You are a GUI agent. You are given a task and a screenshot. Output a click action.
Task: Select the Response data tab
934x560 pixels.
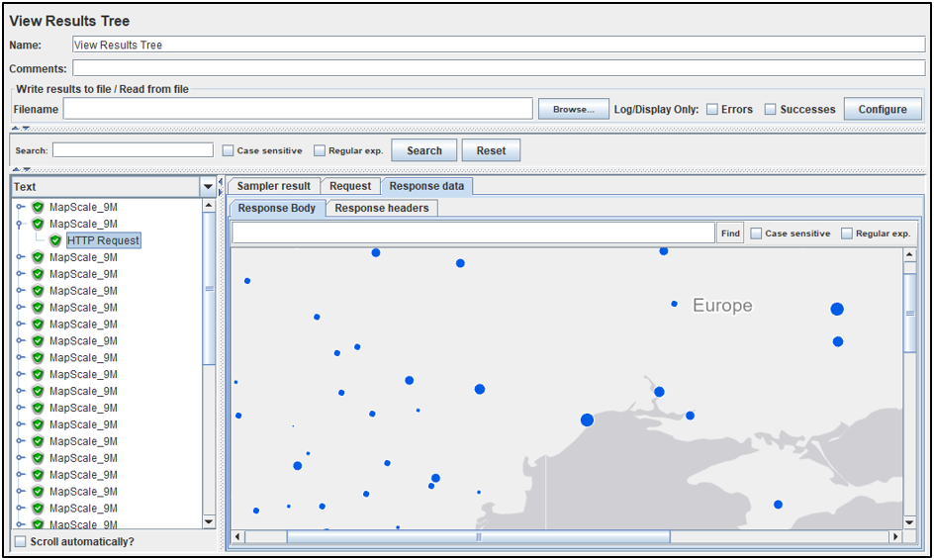pos(426,186)
